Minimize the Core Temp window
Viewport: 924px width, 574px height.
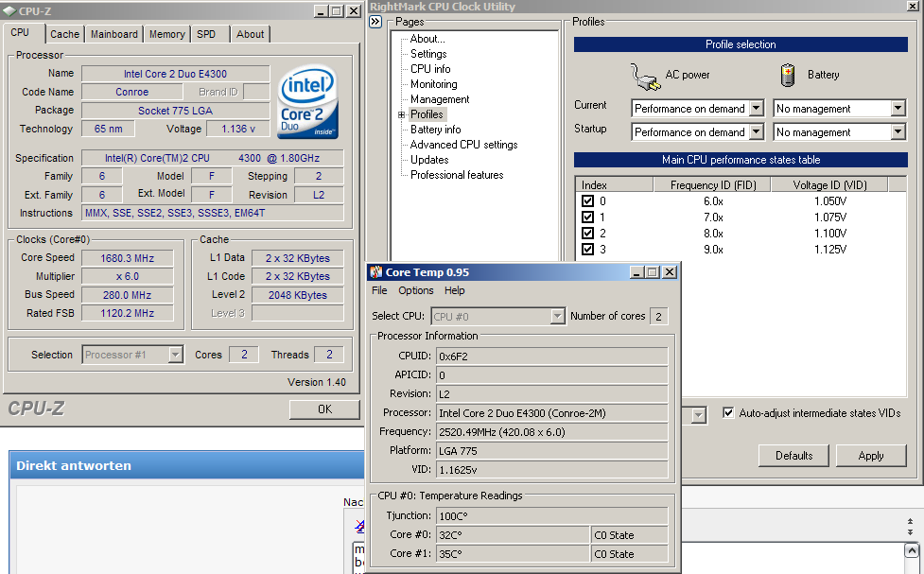click(637, 272)
